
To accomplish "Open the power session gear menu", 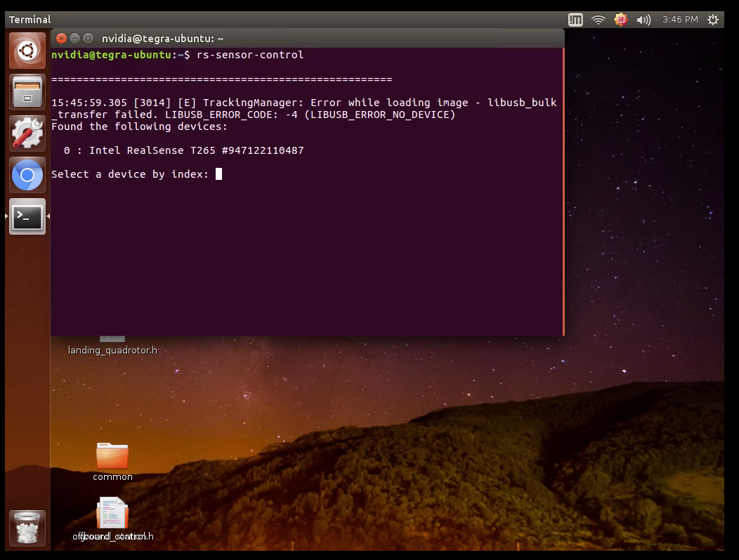I will tap(713, 20).
